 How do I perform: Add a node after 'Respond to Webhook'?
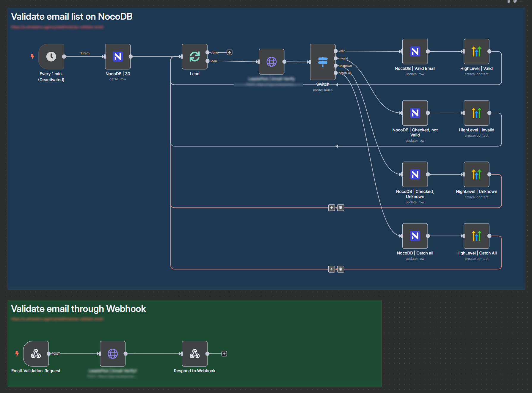pos(224,354)
